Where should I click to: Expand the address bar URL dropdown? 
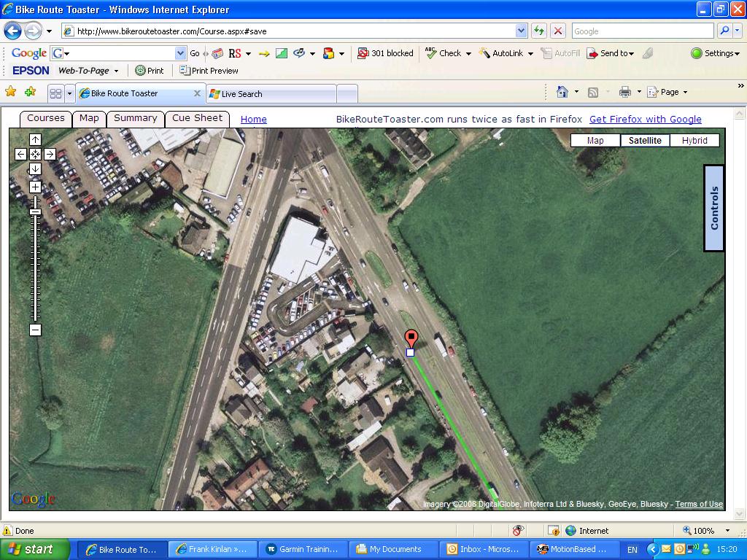521,31
